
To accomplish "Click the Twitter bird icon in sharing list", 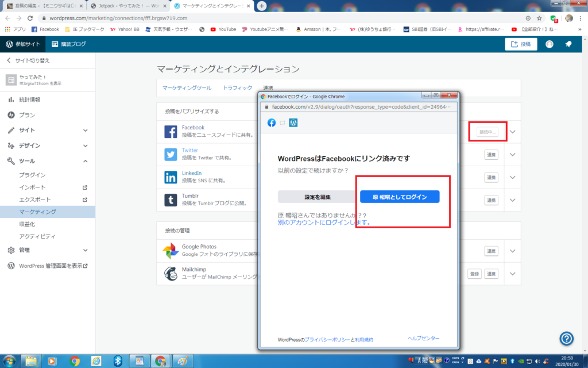I will pyautogui.click(x=171, y=154).
